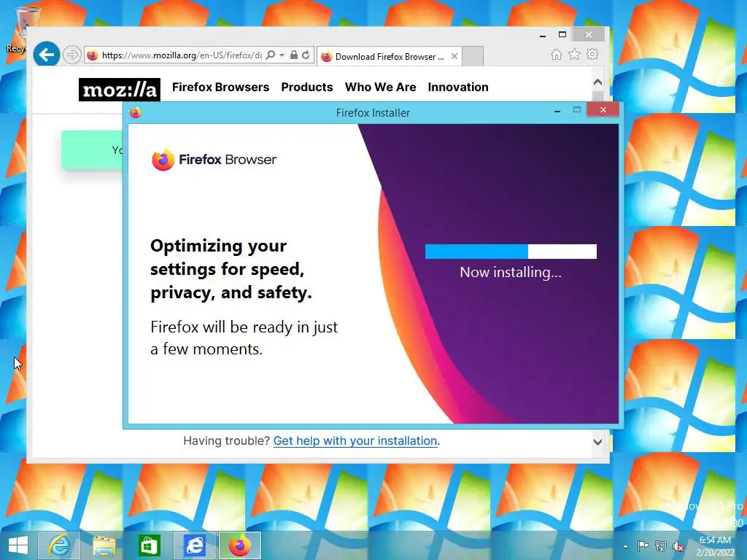Open Favorites star in Internet Explorer
The image size is (747, 560).
(575, 54)
